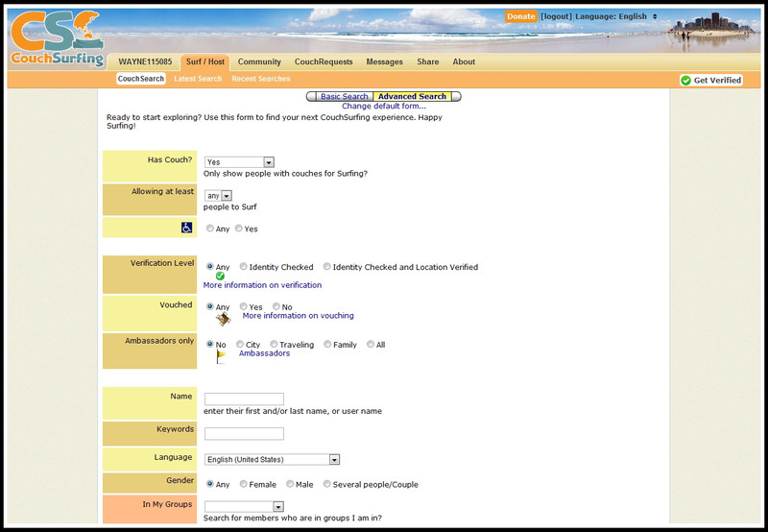Choose Identity Checked and Location Verified

point(326,267)
